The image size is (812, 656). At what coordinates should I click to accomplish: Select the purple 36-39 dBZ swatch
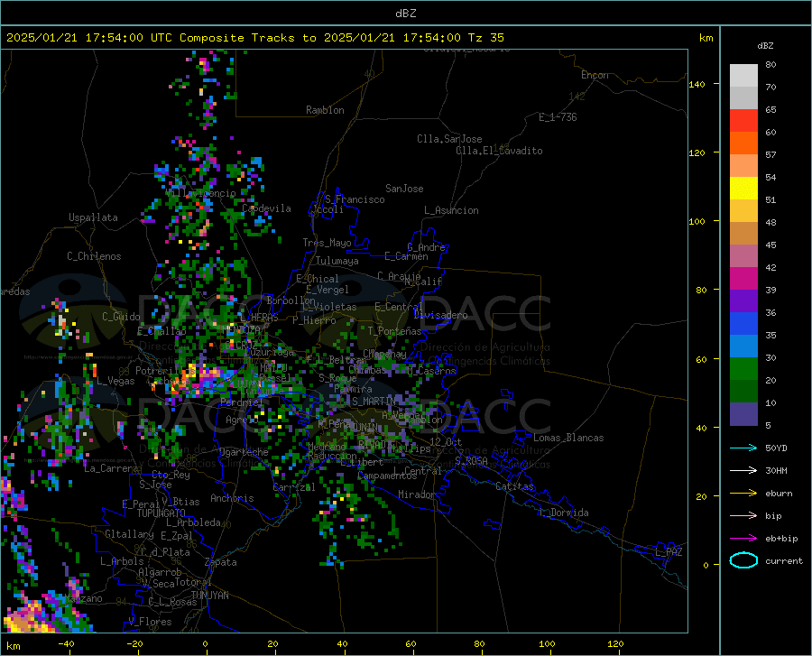pos(743,301)
